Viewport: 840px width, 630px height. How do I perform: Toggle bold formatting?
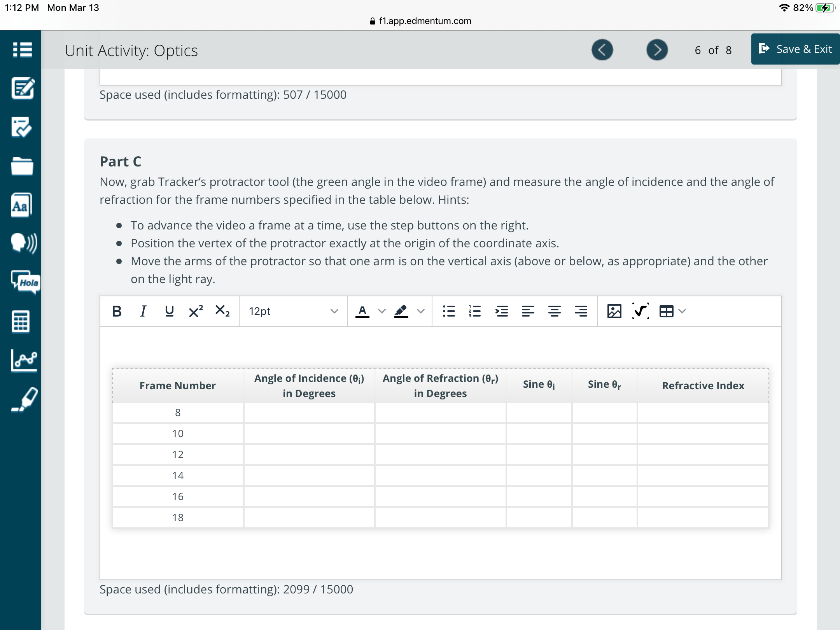[116, 311]
